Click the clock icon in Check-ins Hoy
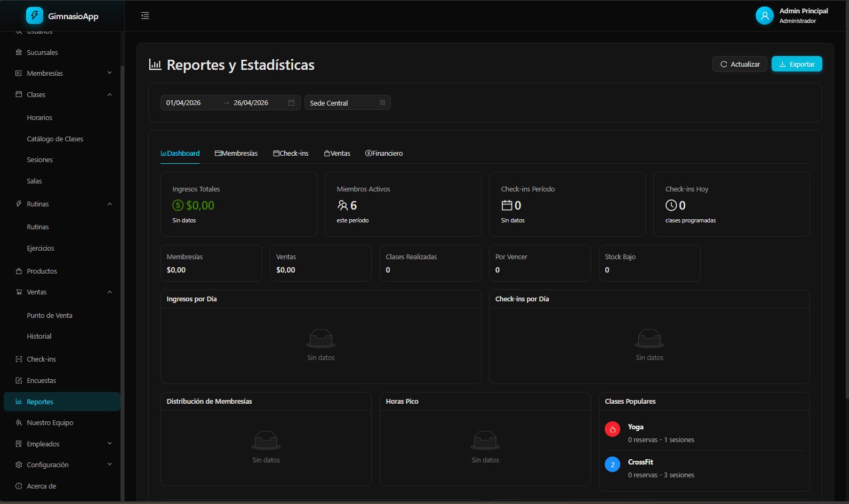Screen dimensions: 849x504 [671, 205]
